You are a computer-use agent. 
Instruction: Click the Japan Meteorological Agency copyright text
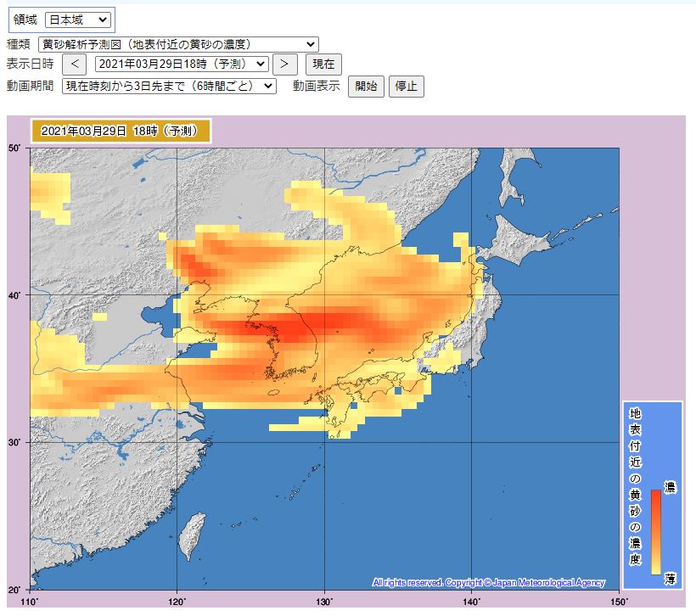pyautogui.click(x=488, y=583)
